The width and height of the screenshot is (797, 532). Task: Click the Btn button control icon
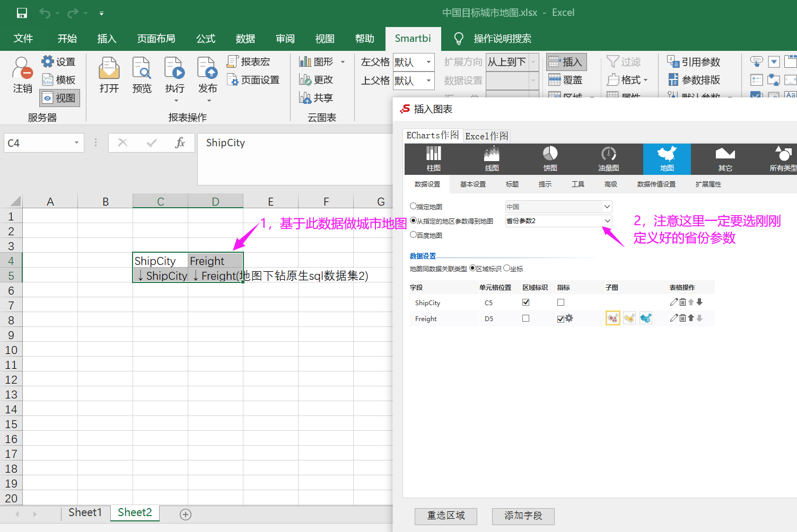pyautogui.click(x=757, y=61)
